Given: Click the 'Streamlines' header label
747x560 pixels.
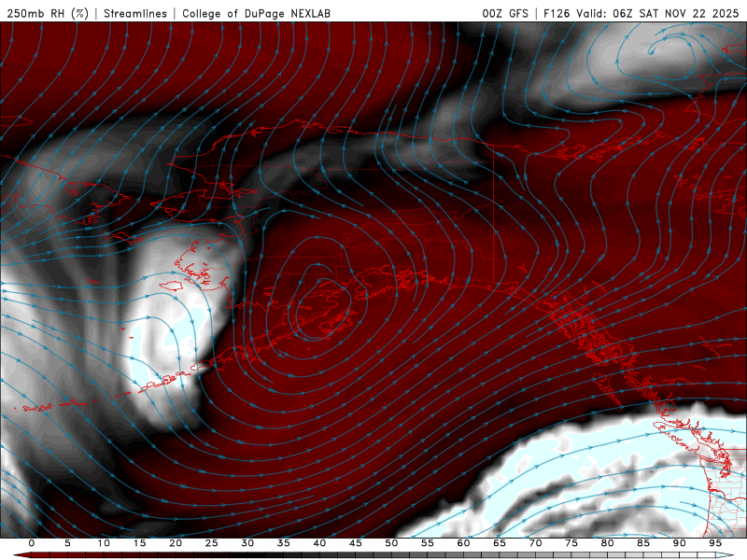Looking at the screenshot, I should point(135,13).
